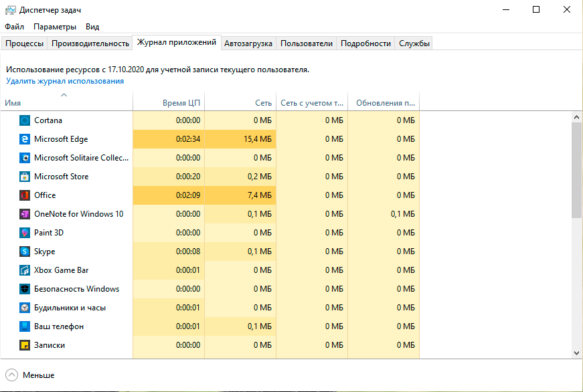Switch to the Автозагрузка tab
Screen dimensions: 583x392
tap(248, 43)
